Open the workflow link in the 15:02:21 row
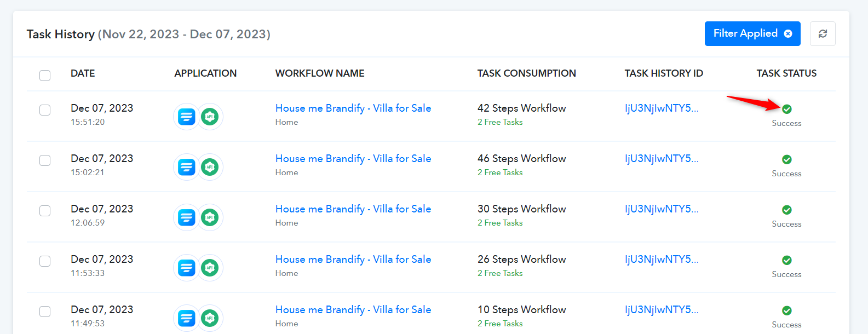The width and height of the screenshot is (868, 334). 353,158
